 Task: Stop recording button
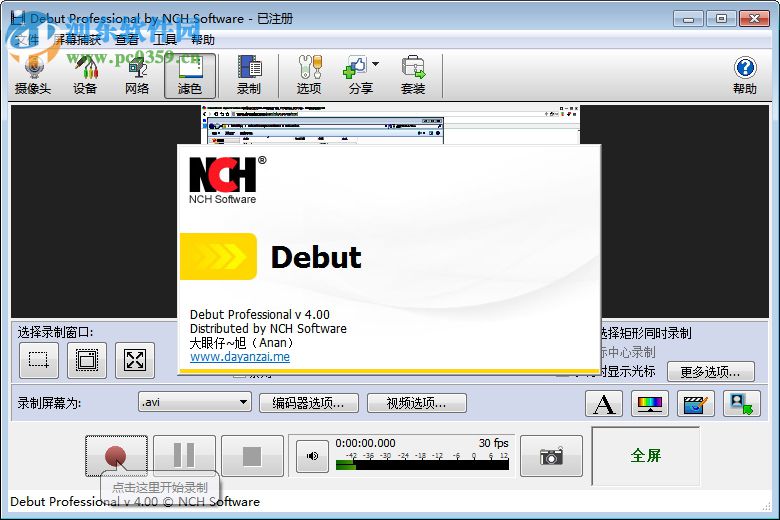point(252,455)
